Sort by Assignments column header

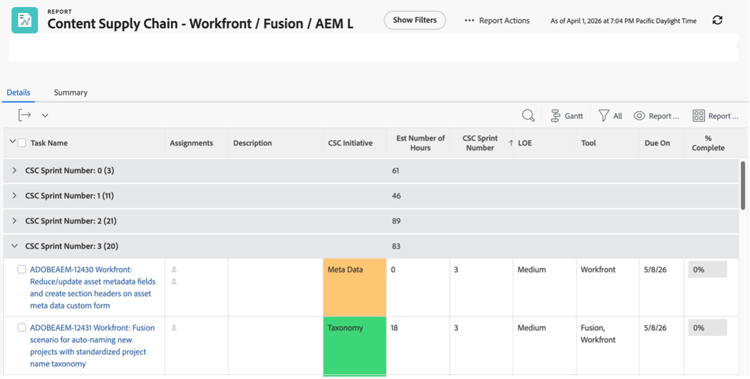(191, 143)
